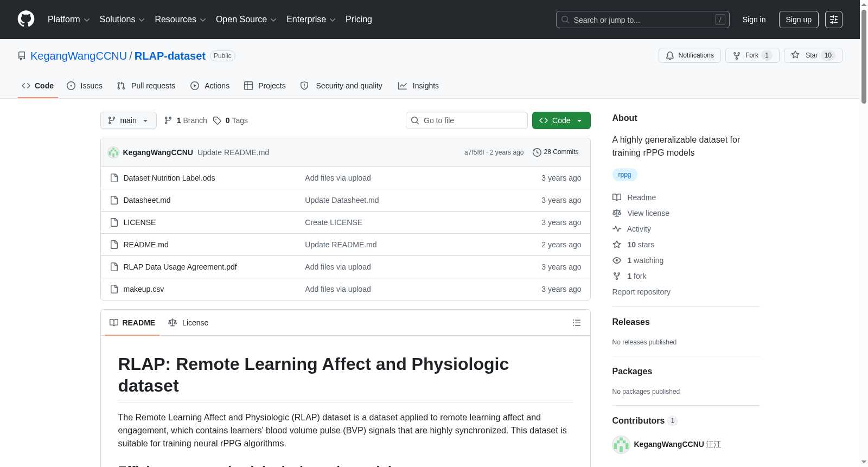
Task: Click the branch icon beside 1 Branch
Action: [168, 120]
